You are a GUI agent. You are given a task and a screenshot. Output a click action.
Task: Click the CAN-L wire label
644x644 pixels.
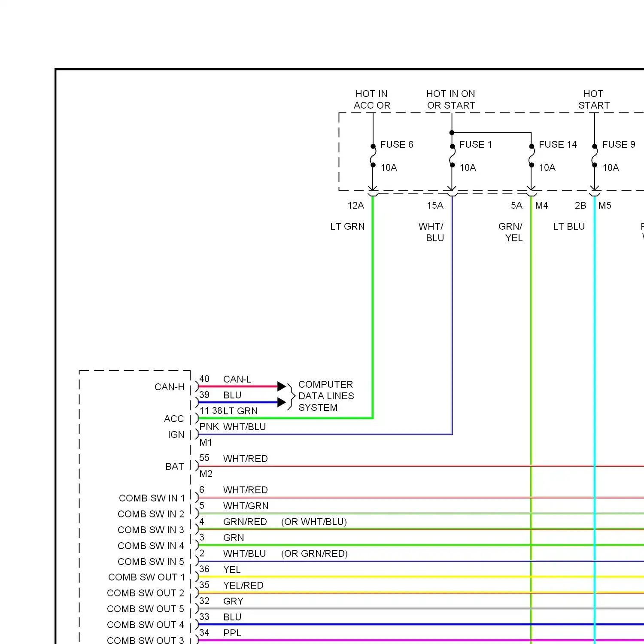pyautogui.click(x=237, y=379)
